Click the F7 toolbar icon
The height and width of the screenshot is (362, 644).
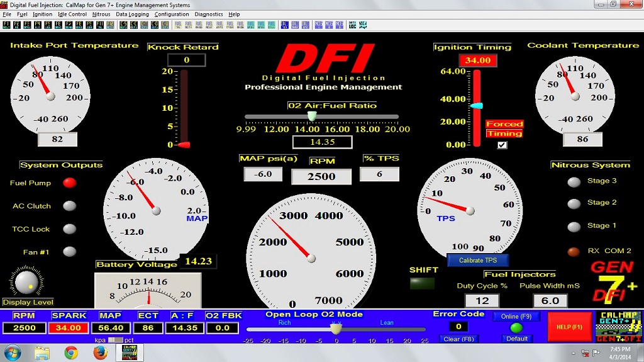click(x=69, y=25)
